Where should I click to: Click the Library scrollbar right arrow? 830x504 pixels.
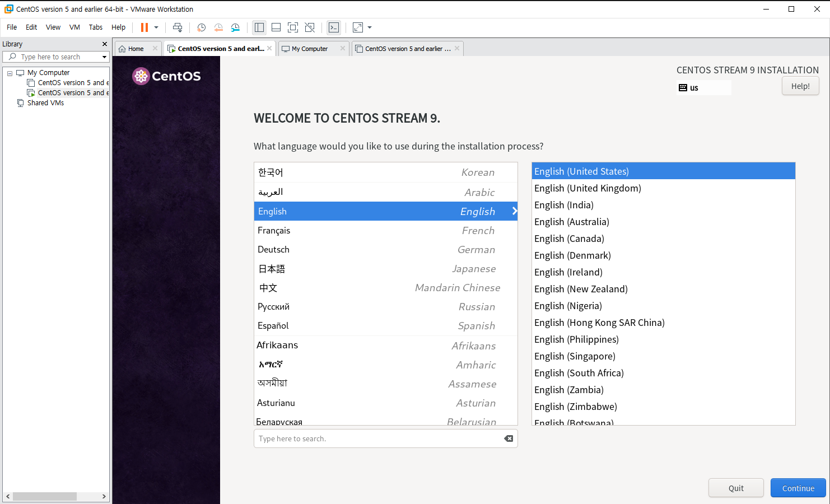[x=104, y=496]
